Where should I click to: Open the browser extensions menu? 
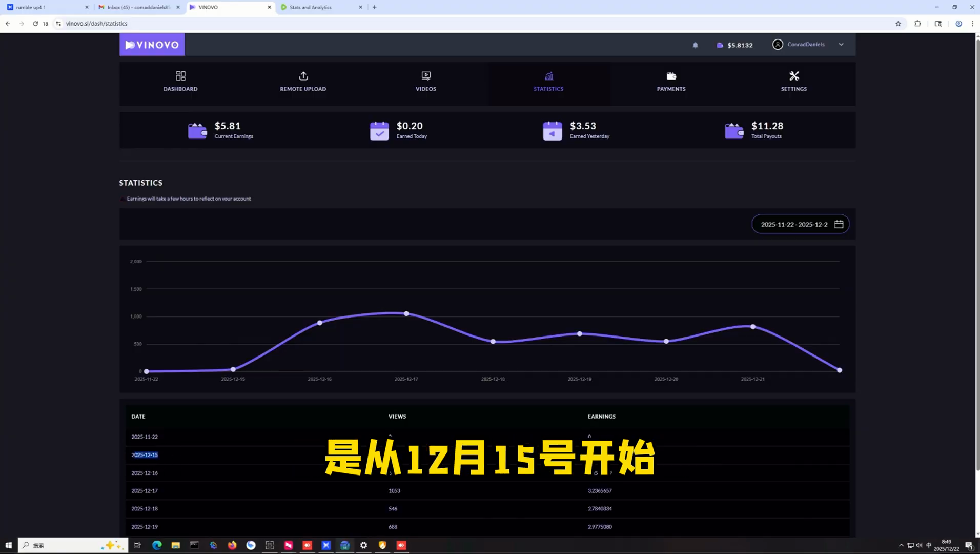(x=917, y=24)
